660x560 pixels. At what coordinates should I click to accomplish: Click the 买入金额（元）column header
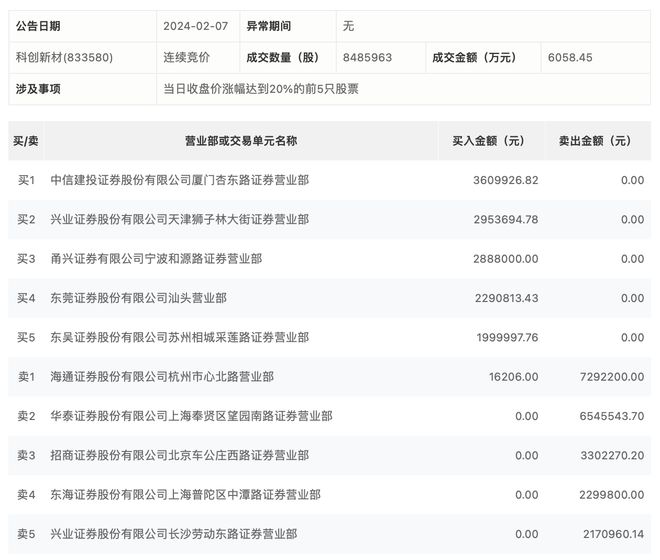point(489,141)
